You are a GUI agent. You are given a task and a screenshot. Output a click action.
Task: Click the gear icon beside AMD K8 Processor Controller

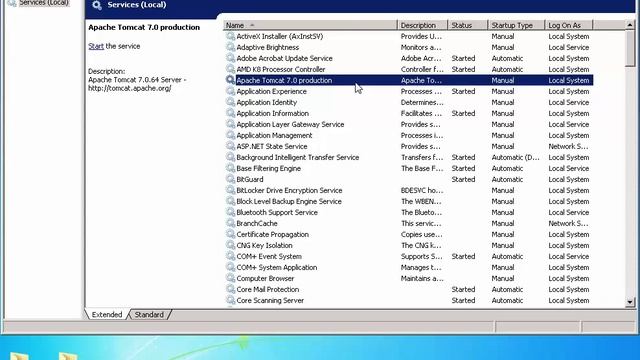[230, 69]
